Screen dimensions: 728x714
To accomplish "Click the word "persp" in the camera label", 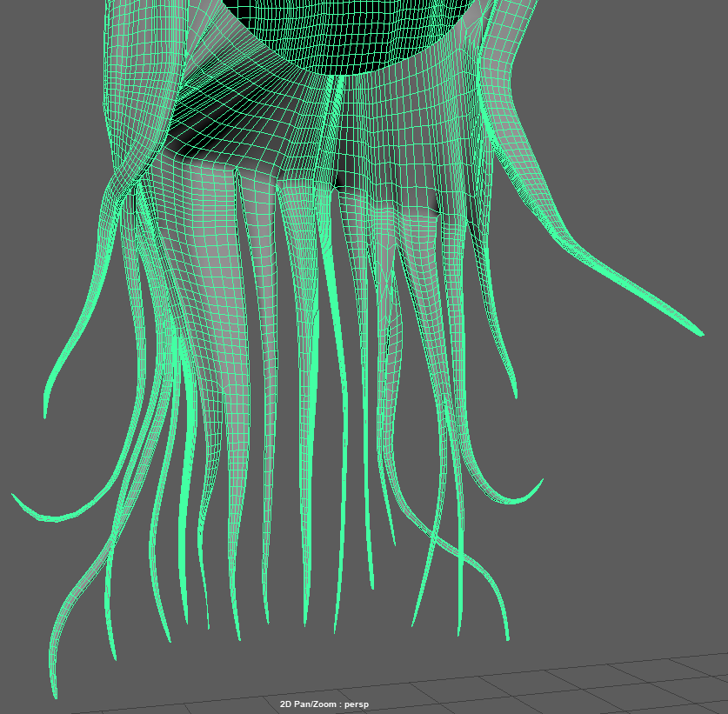I will click(x=355, y=704).
